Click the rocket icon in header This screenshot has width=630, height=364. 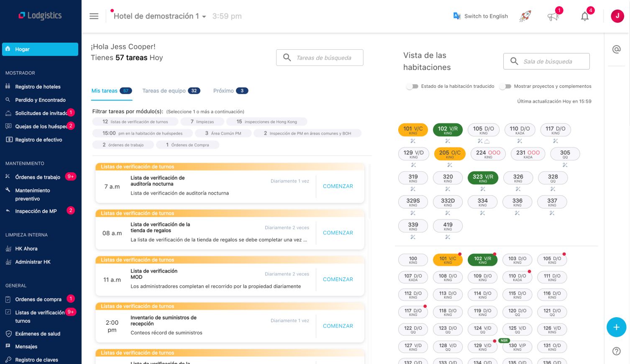tap(525, 16)
